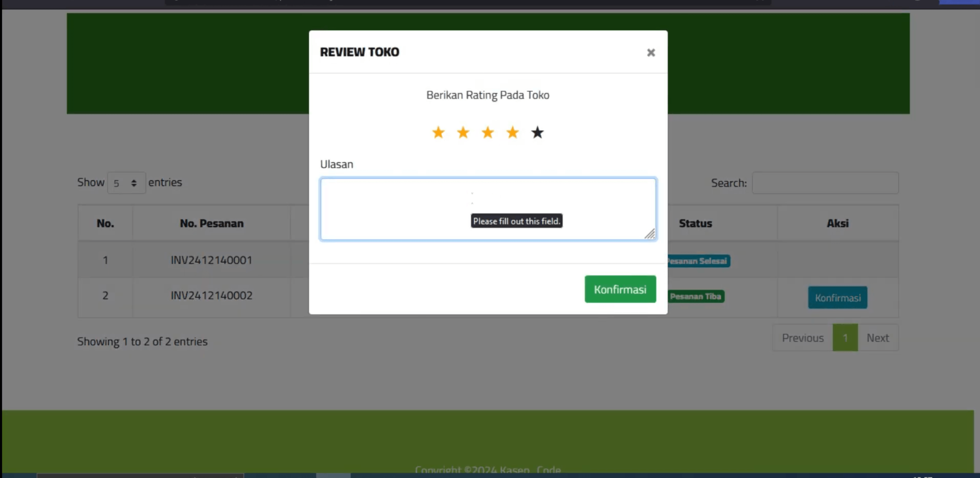
Task: Click the blue Konfirmasi button in table row 2
Action: point(837,298)
